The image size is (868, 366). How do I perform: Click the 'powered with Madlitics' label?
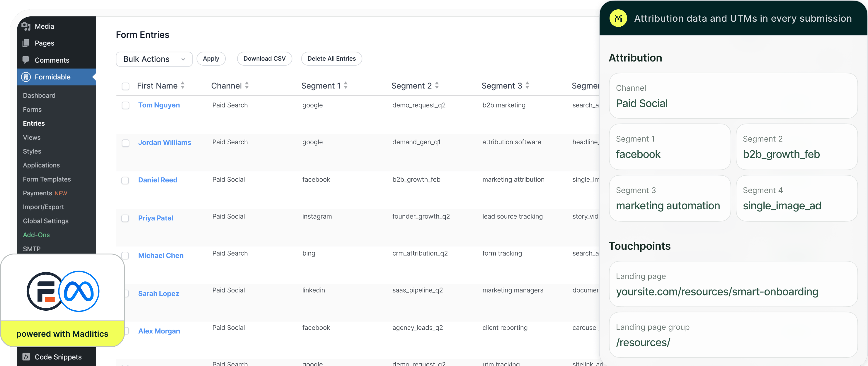click(x=62, y=334)
